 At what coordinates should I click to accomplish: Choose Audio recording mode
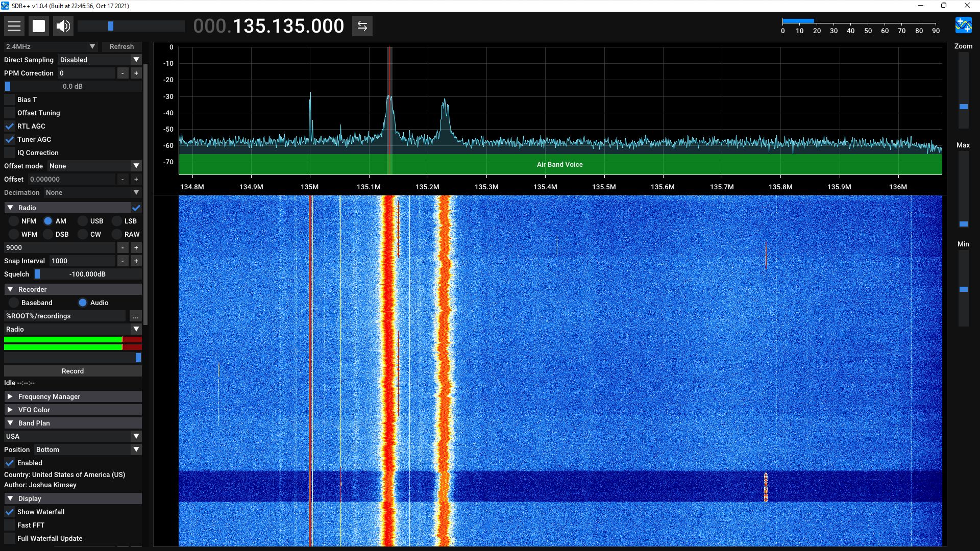(83, 303)
